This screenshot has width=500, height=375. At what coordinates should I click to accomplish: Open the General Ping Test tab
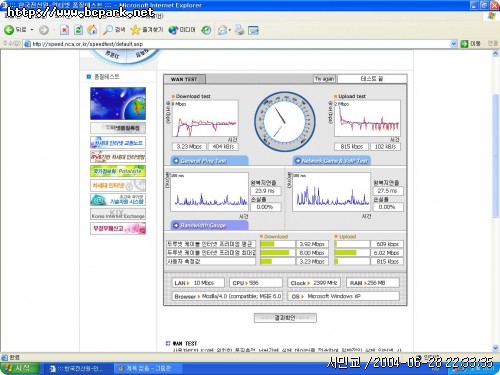(x=209, y=161)
